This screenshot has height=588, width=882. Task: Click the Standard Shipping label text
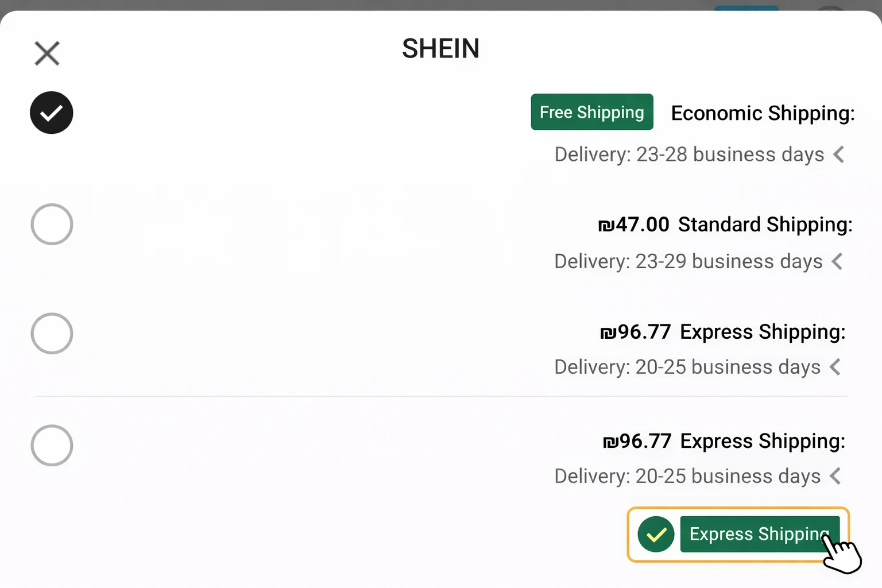(x=765, y=224)
